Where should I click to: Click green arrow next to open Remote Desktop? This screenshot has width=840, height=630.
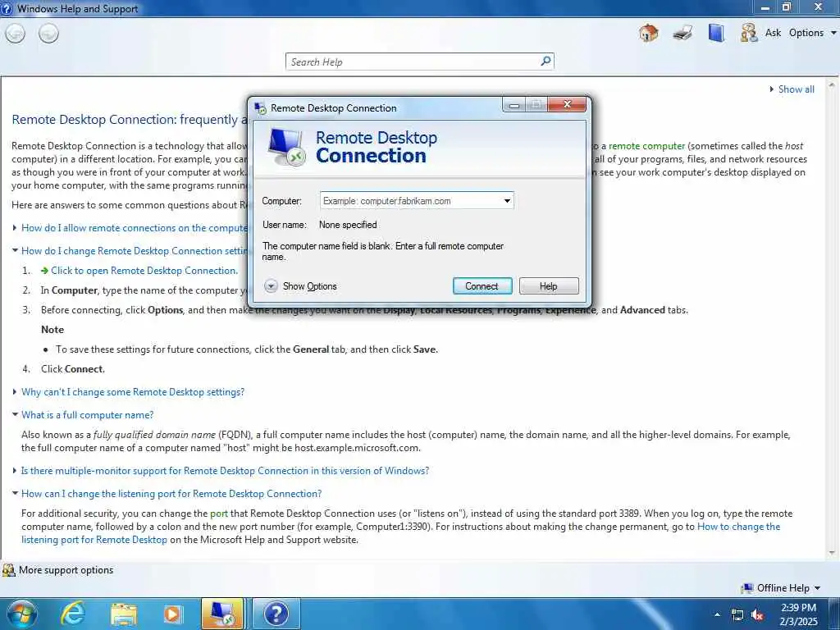click(44, 271)
